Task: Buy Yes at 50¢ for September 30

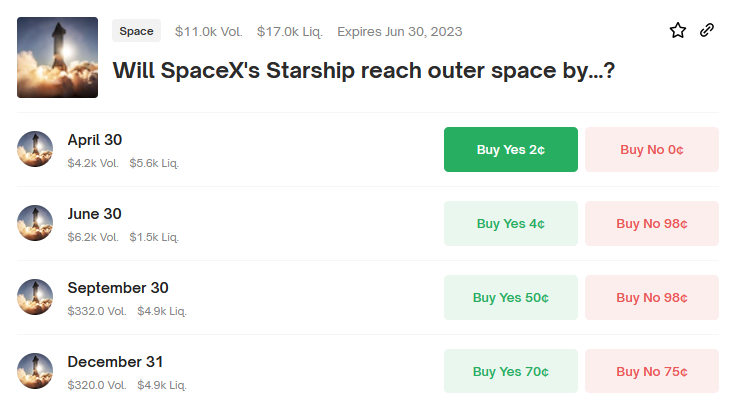Action: (511, 297)
